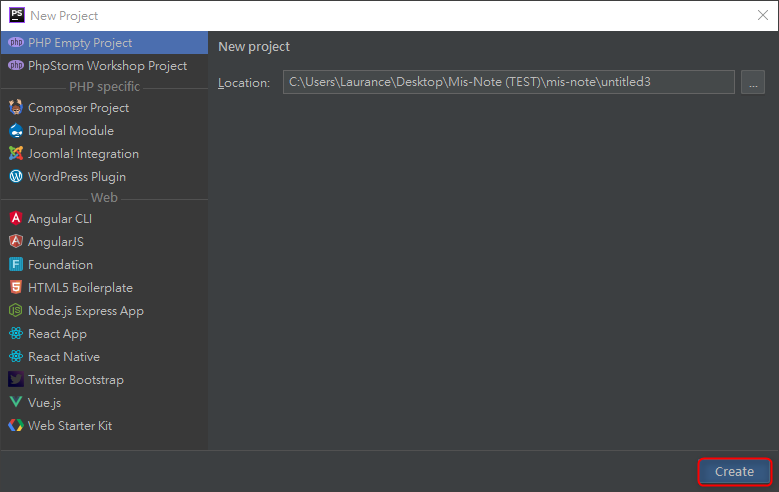Screen dimensions: 779x492
Task: Click the New project heading
Action: 254,47
